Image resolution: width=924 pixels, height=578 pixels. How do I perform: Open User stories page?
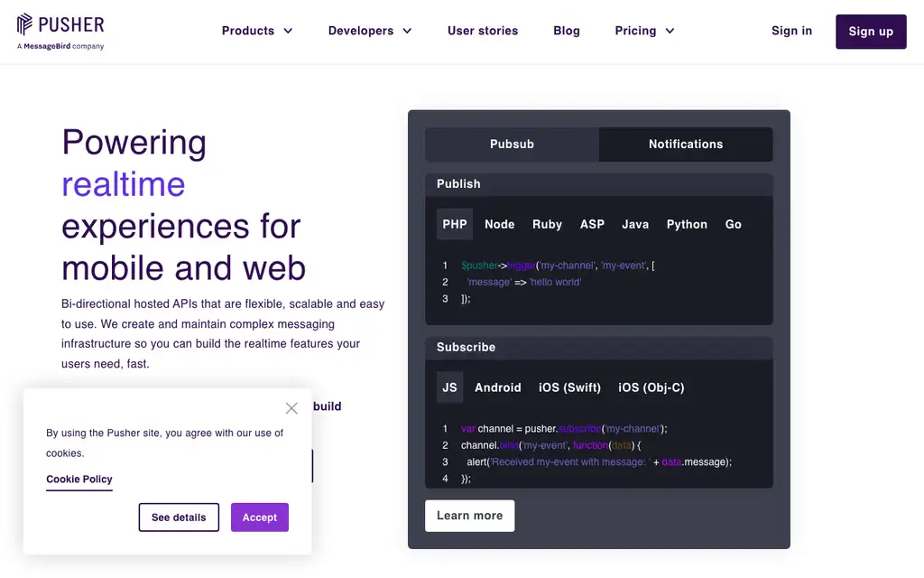483,31
